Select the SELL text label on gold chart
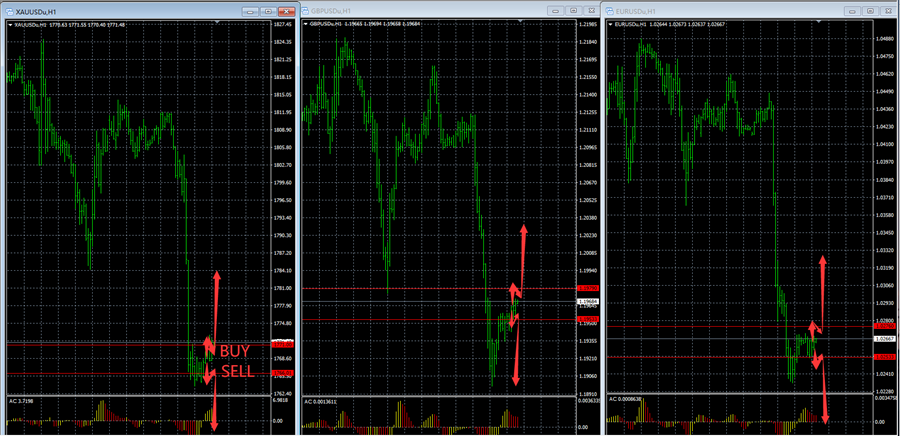The width and height of the screenshot is (900, 436). tap(238, 371)
